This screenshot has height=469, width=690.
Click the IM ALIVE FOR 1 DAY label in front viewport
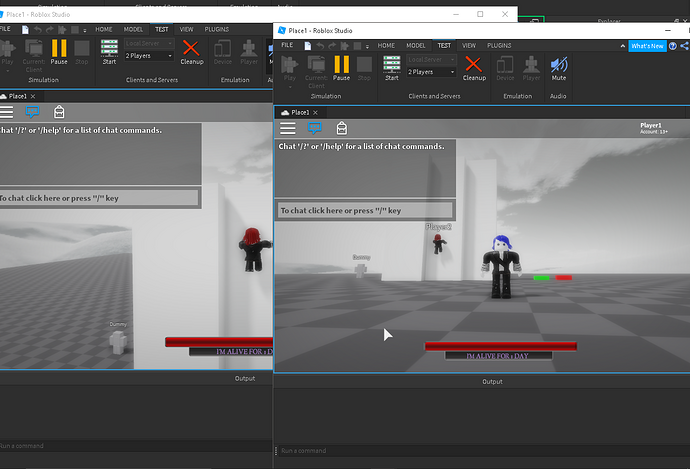tap(498, 355)
